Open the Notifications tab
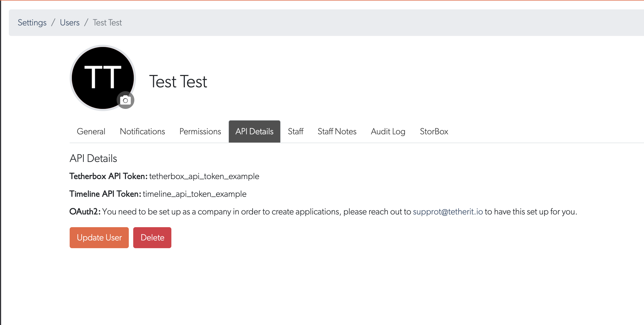Image resolution: width=644 pixels, height=325 pixels. [x=142, y=131]
